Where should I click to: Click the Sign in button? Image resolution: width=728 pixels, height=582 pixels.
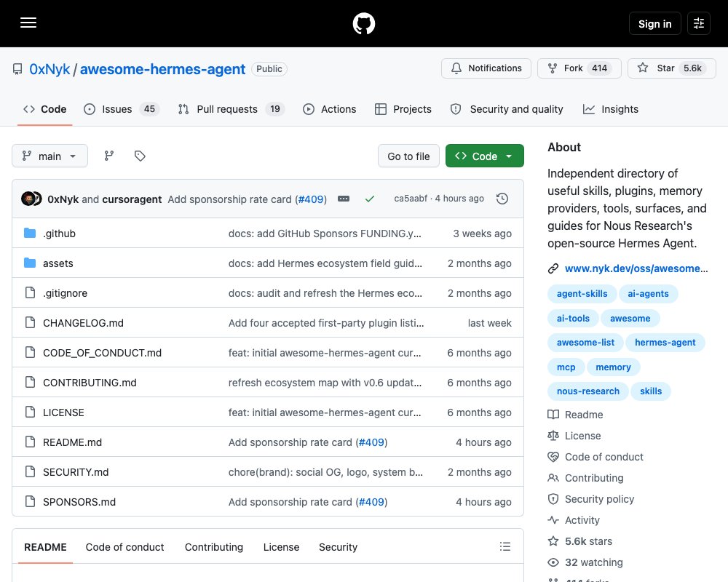click(654, 23)
